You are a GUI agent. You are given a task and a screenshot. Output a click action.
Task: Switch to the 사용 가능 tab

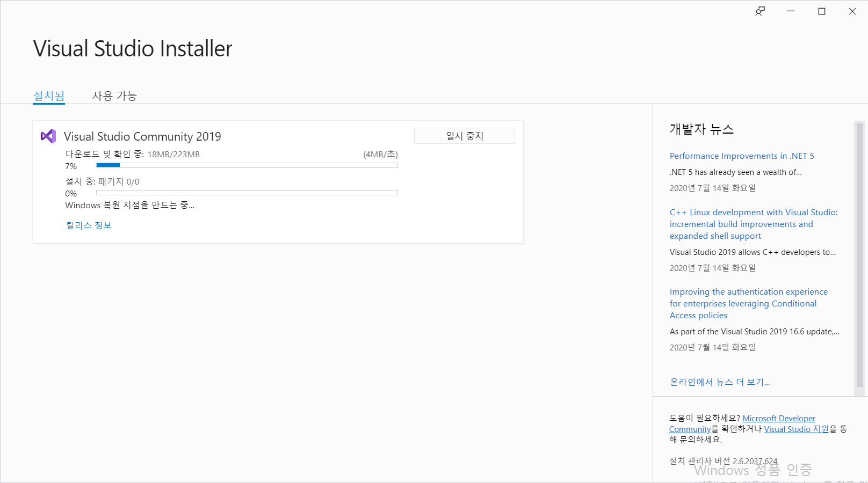coord(114,96)
